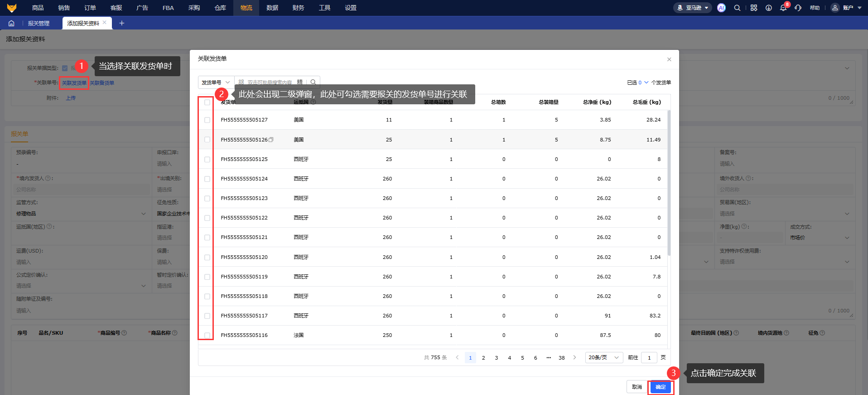Click the page jump number input field
This screenshot has width=868, height=395.
(649, 357)
